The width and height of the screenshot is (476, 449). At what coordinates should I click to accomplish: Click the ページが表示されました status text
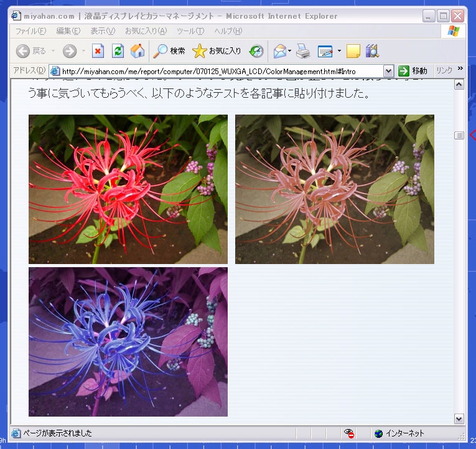tap(58, 433)
